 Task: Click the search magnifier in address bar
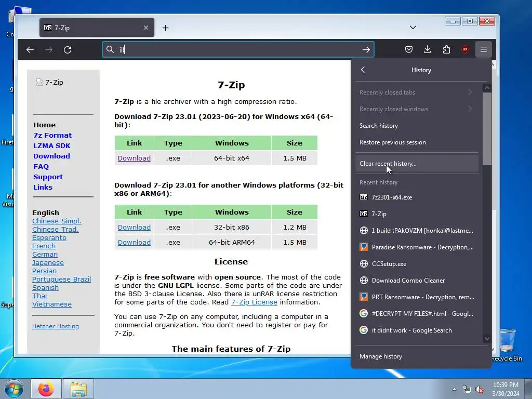(x=110, y=49)
